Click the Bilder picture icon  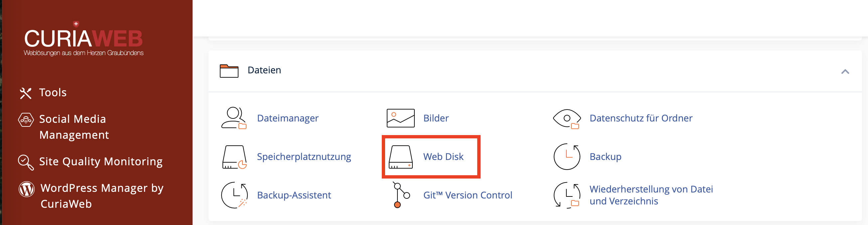pyautogui.click(x=401, y=118)
